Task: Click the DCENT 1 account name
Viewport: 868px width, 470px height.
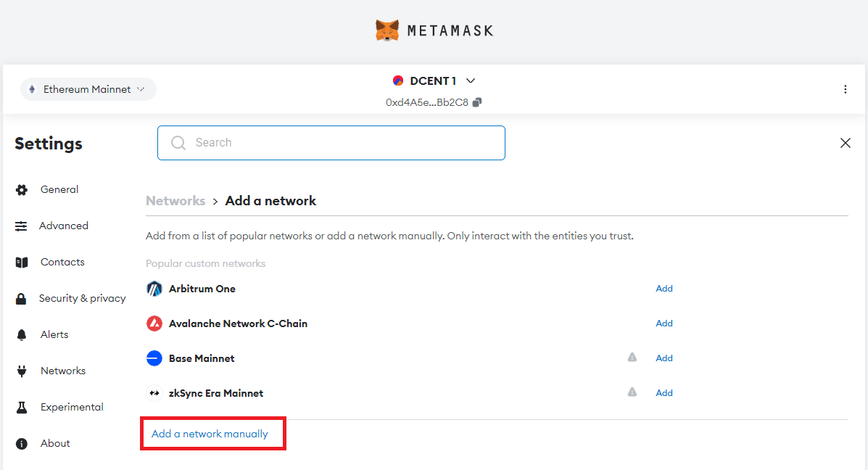Action: tap(433, 81)
